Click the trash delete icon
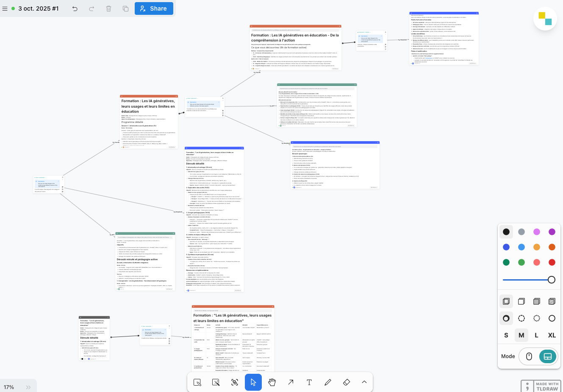 (108, 8)
